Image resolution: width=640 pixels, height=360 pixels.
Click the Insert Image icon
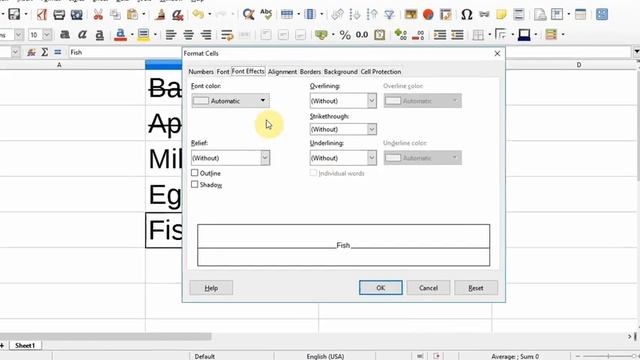tap(411, 14)
